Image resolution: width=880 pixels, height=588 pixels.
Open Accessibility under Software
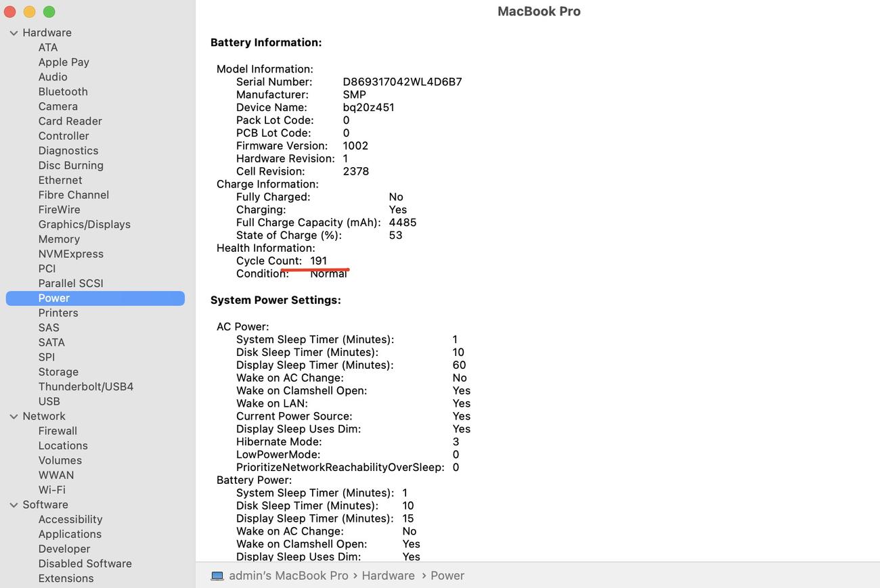70,520
